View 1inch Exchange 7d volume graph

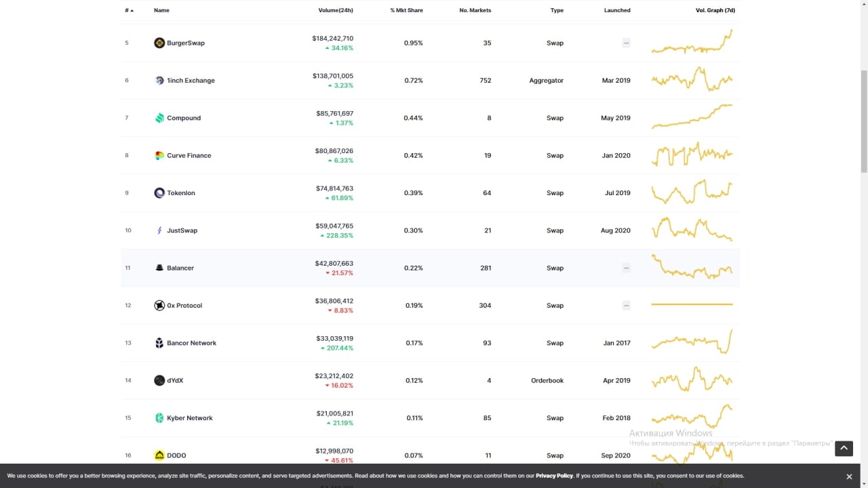point(692,80)
